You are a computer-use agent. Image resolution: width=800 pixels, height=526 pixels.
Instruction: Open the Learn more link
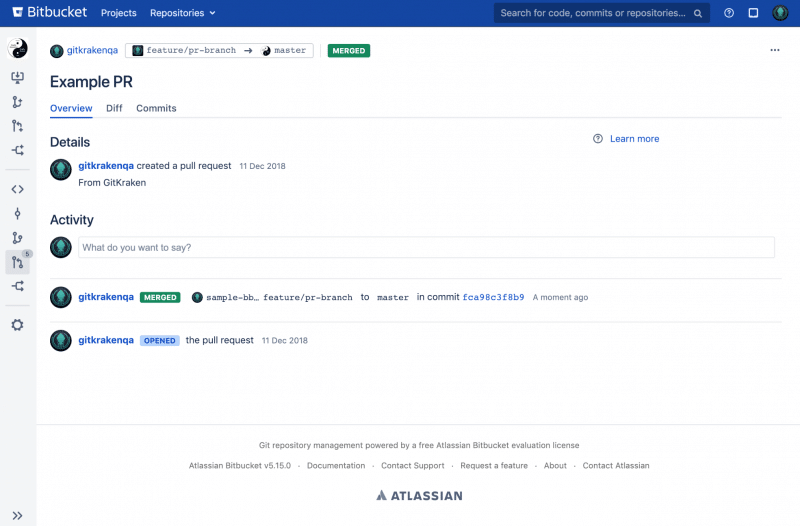(634, 139)
